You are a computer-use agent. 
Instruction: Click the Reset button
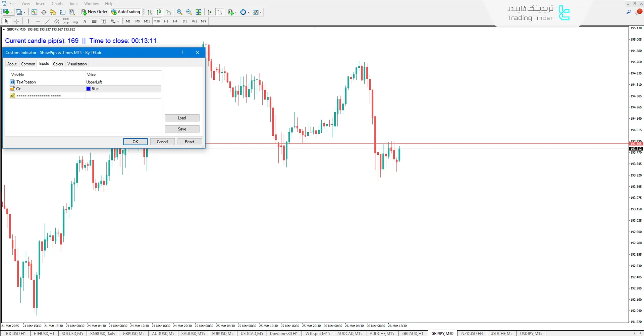pos(190,142)
